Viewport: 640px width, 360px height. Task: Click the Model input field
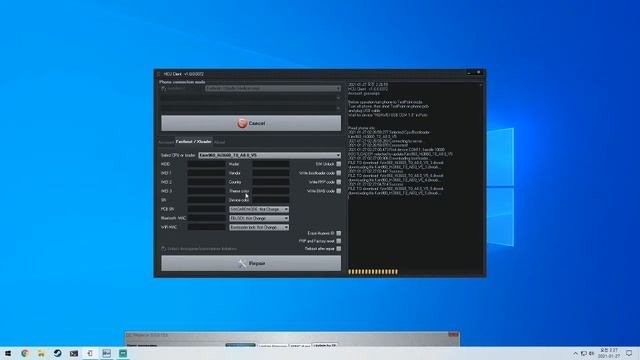[271, 164]
